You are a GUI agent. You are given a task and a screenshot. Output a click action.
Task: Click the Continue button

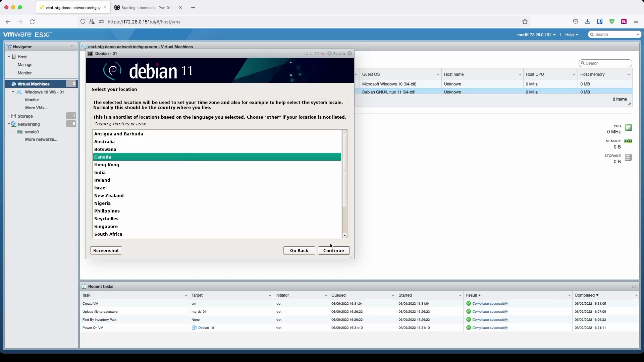pyautogui.click(x=334, y=251)
